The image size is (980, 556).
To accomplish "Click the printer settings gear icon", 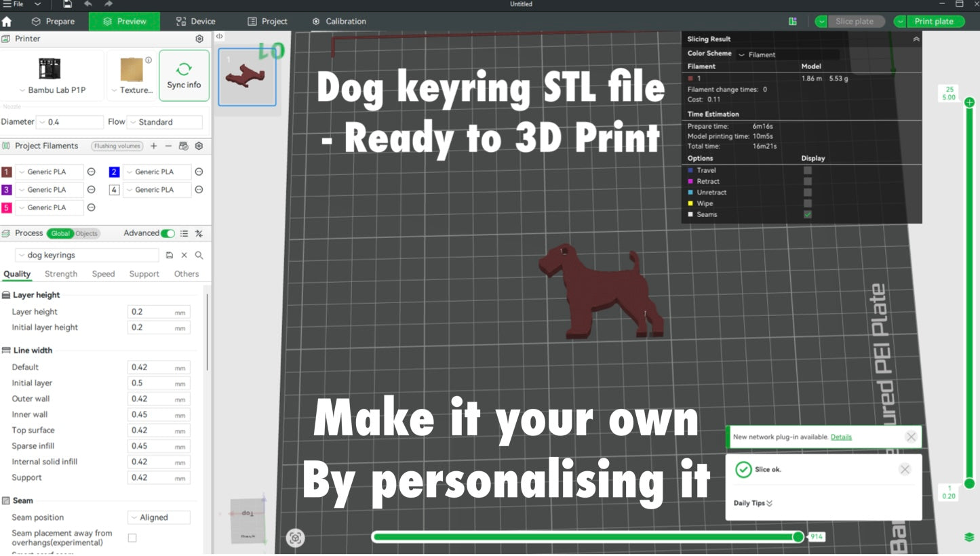I will [199, 39].
